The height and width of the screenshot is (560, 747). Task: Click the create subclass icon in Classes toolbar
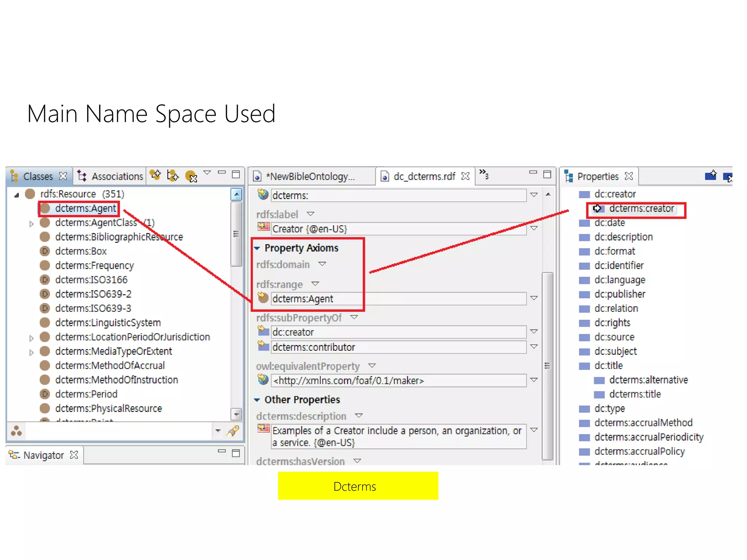173,175
